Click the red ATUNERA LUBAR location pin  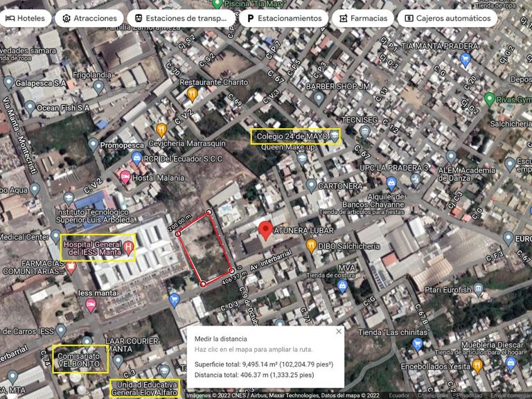(265, 231)
